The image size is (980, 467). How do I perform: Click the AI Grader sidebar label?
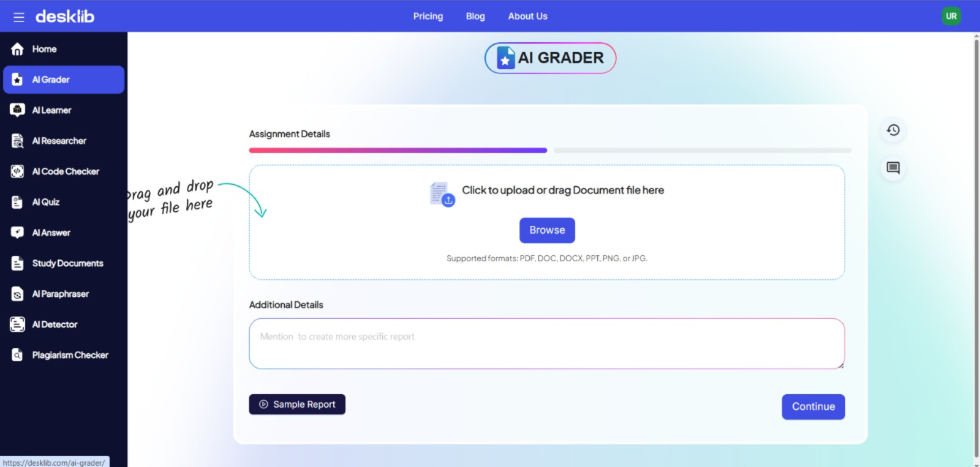[x=51, y=80]
